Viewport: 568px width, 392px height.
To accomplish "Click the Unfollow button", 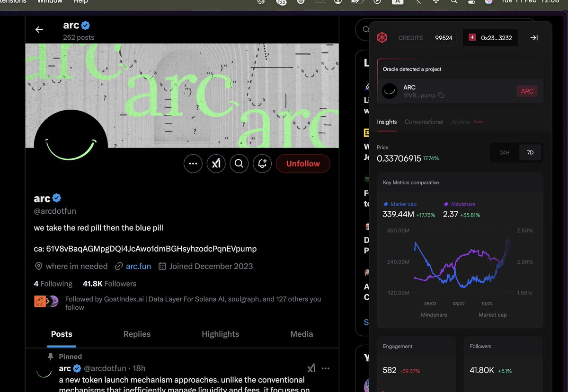I will point(303,164).
